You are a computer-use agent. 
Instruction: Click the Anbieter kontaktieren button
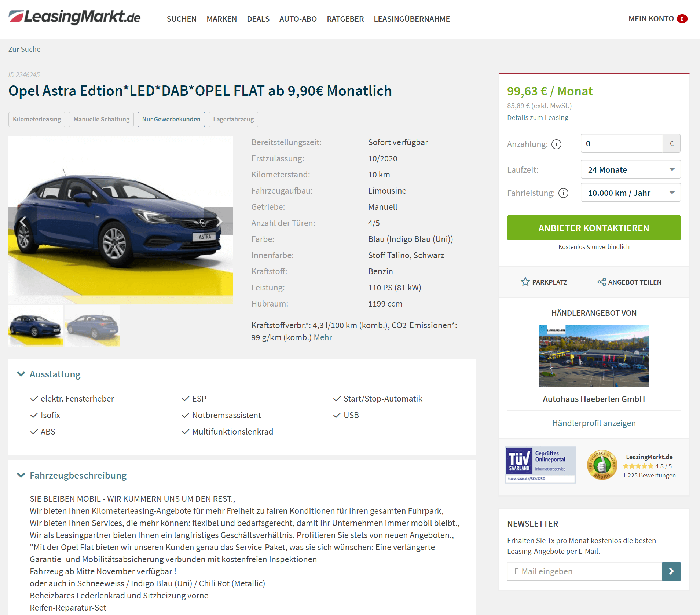point(594,228)
